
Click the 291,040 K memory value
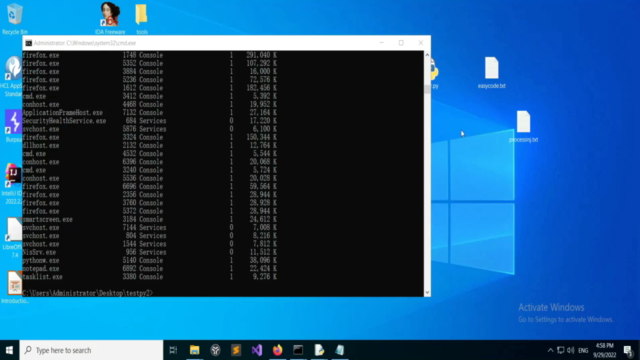[x=261, y=55]
